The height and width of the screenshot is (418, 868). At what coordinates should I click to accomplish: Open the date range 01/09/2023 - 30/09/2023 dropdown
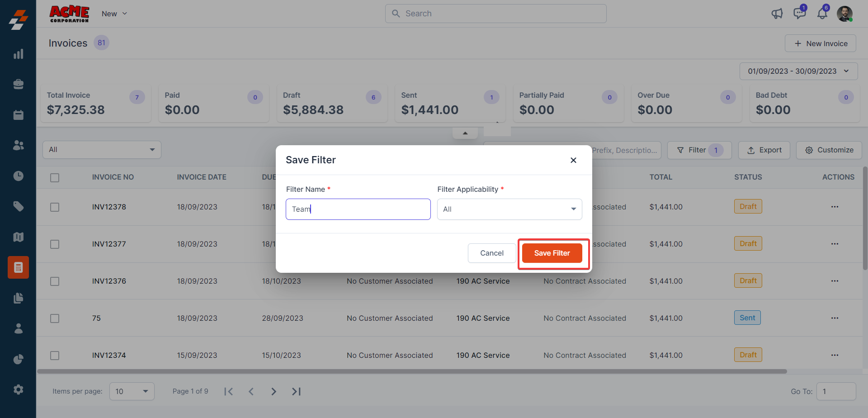[x=798, y=71]
